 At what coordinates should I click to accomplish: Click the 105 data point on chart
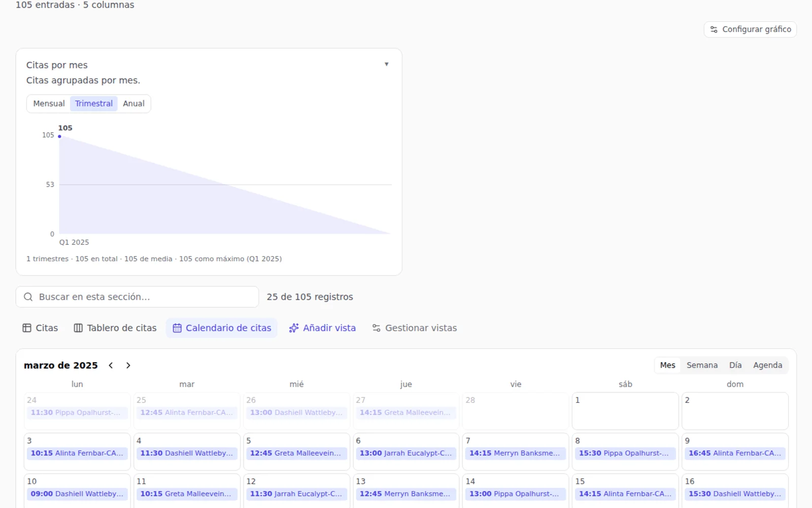pyautogui.click(x=59, y=136)
